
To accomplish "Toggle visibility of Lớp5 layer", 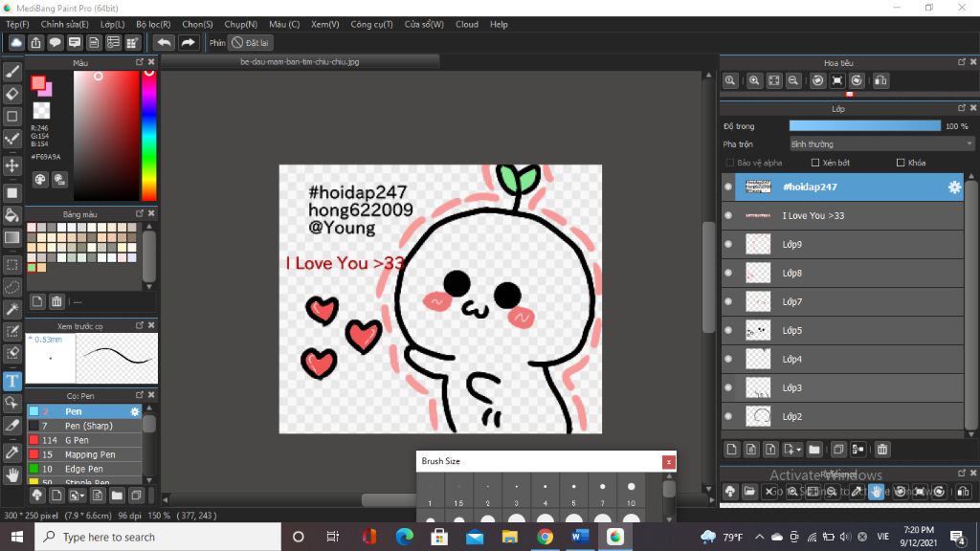I will click(728, 330).
